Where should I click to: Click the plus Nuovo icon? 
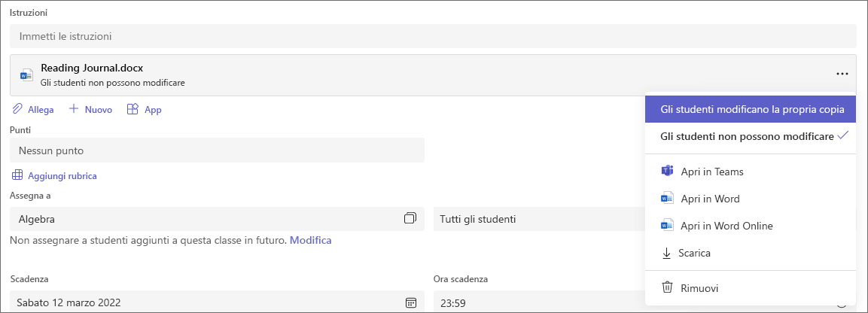coord(73,109)
